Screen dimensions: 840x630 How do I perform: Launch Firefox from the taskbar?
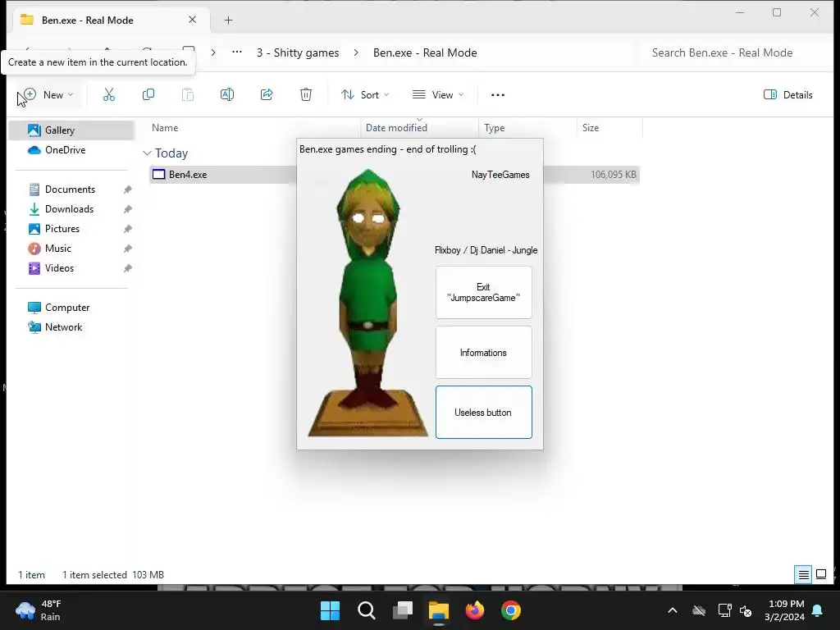tap(475, 610)
